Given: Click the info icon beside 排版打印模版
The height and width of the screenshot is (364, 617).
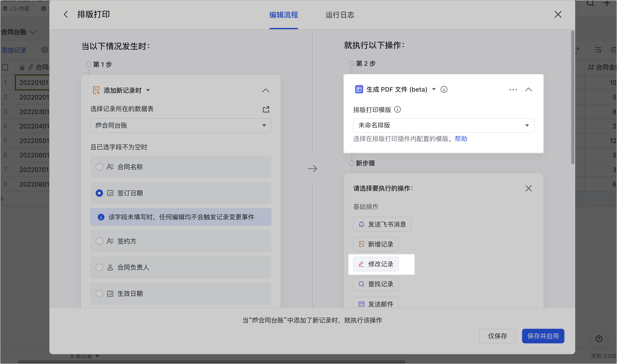Looking at the screenshot, I should tap(397, 110).
